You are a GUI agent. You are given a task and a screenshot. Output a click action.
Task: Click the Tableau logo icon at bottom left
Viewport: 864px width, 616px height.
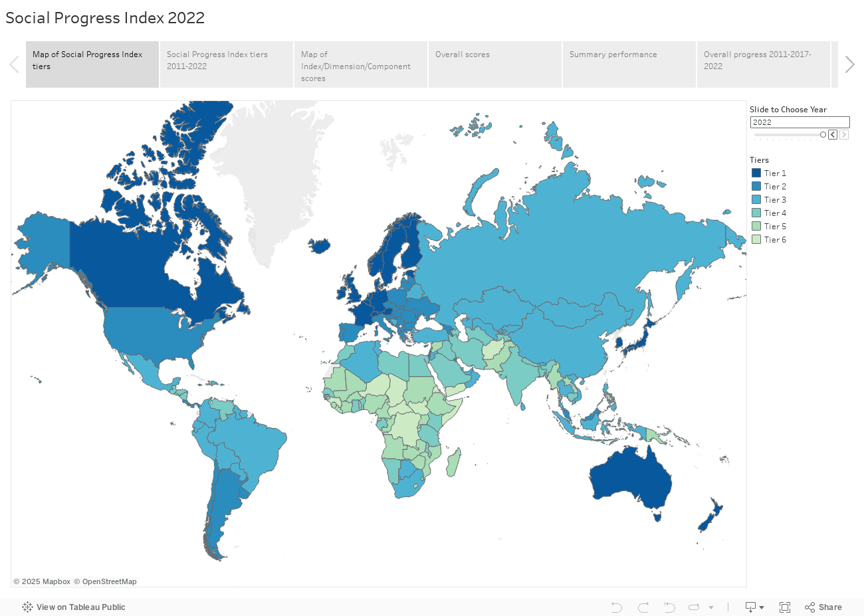point(27,607)
